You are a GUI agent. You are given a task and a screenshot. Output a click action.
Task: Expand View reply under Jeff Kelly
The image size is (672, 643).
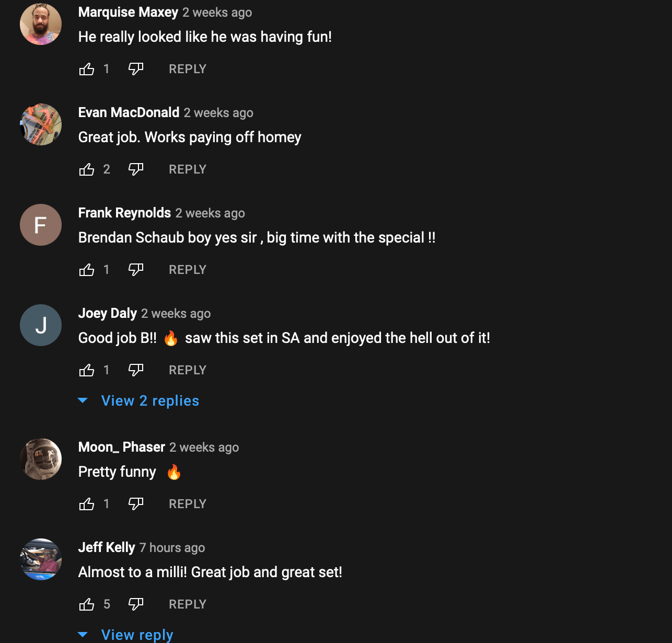pyautogui.click(x=136, y=635)
